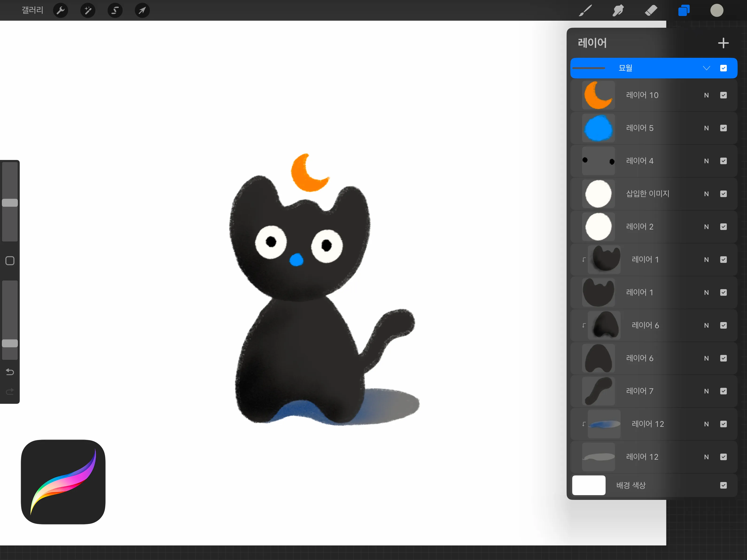Viewport: 747px width, 560px height.
Task: Hide the 삽입한 이미지 layer
Action: pos(723,194)
